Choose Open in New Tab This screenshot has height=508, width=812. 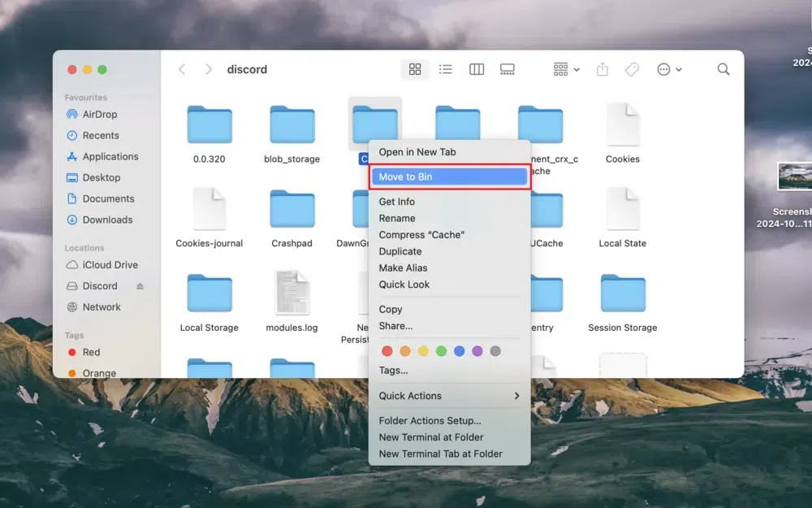[x=450, y=152]
